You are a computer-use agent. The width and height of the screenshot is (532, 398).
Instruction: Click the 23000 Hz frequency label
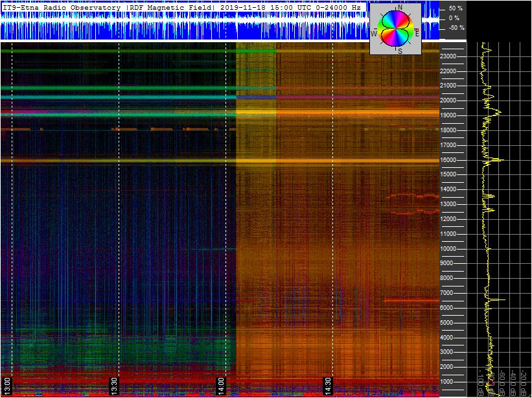click(448, 56)
